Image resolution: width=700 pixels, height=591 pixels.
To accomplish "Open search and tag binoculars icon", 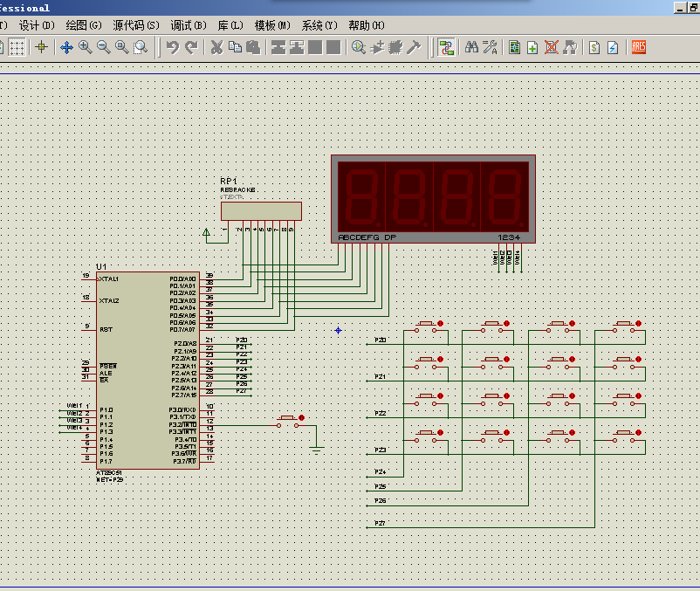I will tap(471, 47).
